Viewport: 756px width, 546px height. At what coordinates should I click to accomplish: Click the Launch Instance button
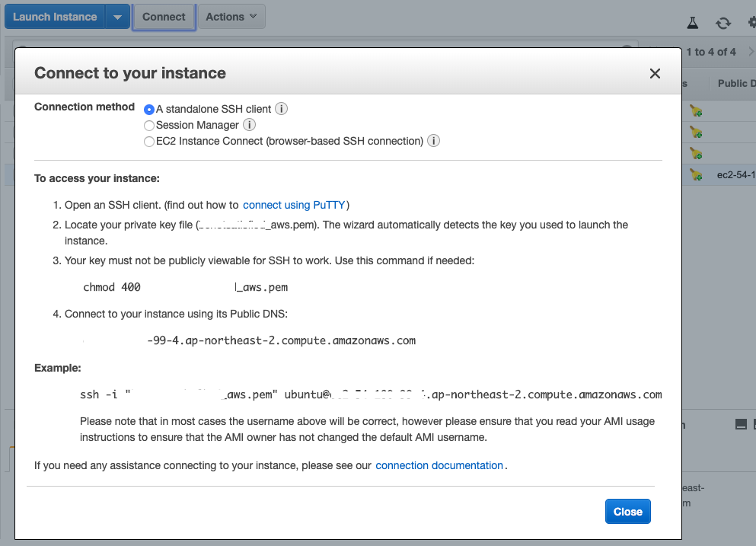pyautogui.click(x=55, y=17)
